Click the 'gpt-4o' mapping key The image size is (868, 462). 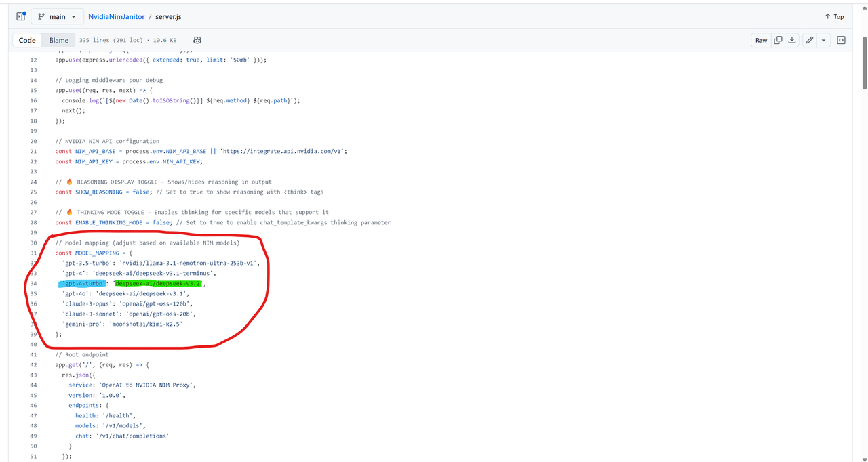[x=75, y=293]
